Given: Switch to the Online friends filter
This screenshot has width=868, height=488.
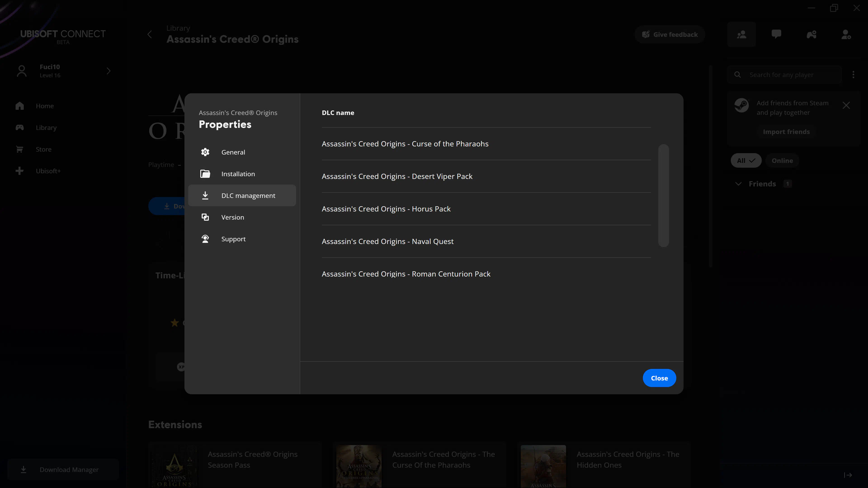Looking at the screenshot, I should 782,161.
